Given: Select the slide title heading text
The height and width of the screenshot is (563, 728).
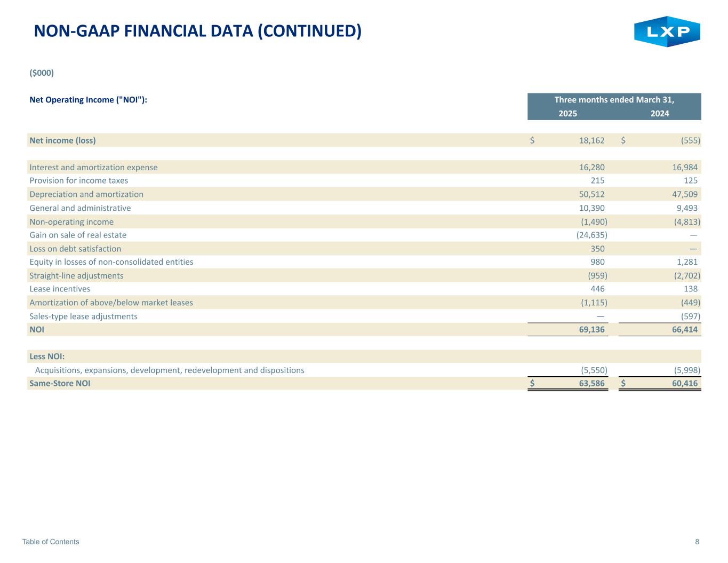Looking at the screenshot, I should 197,31.
